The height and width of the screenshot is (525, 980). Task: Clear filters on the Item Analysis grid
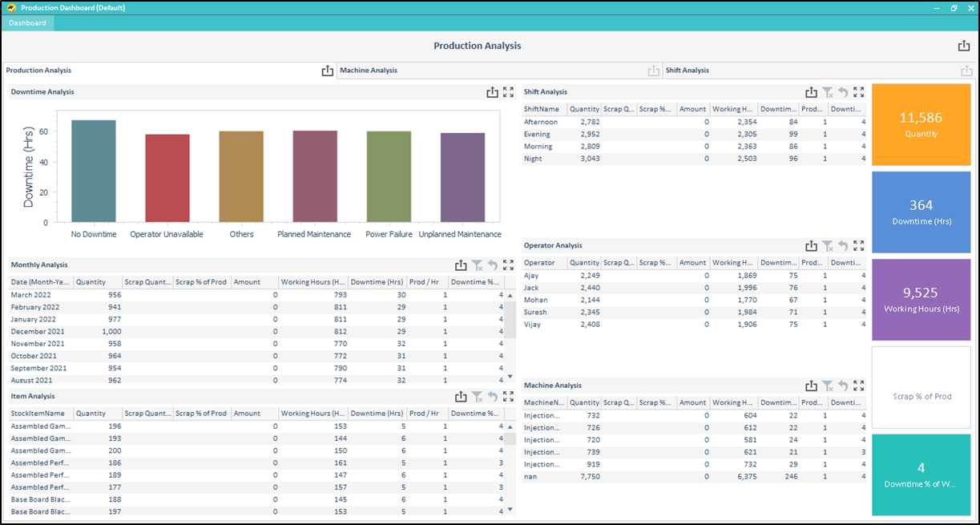[477, 395]
